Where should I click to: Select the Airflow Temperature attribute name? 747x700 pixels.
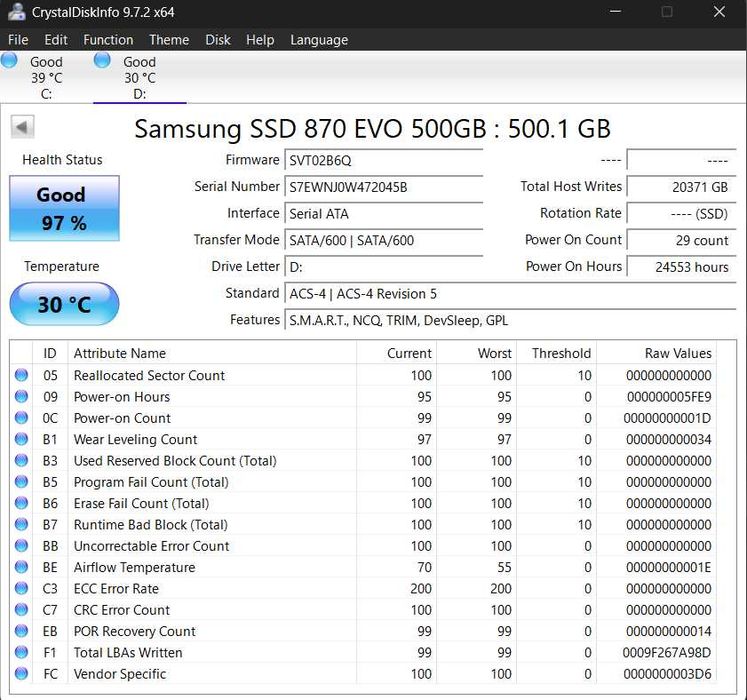tap(134, 567)
